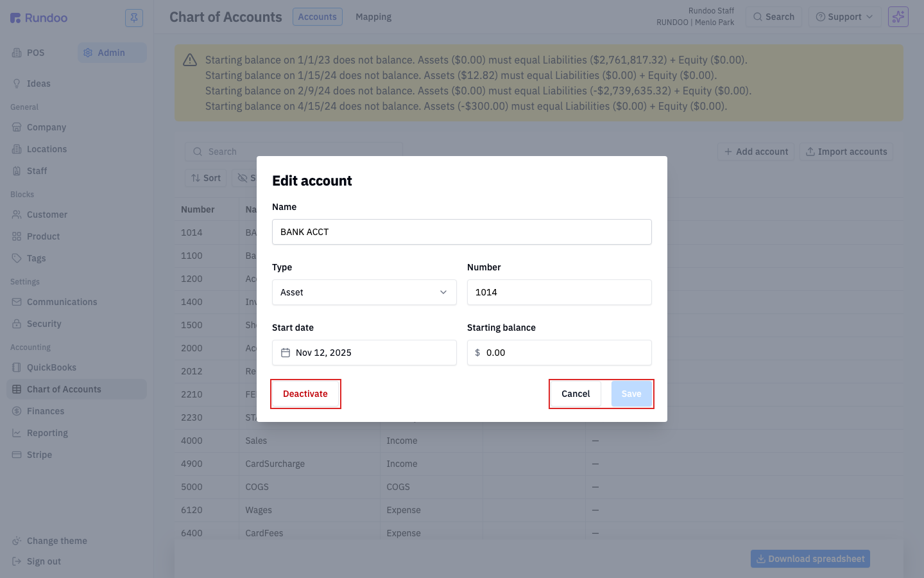924x578 pixels.
Task: Open the sparkle AI assistant icon
Action: tap(898, 17)
